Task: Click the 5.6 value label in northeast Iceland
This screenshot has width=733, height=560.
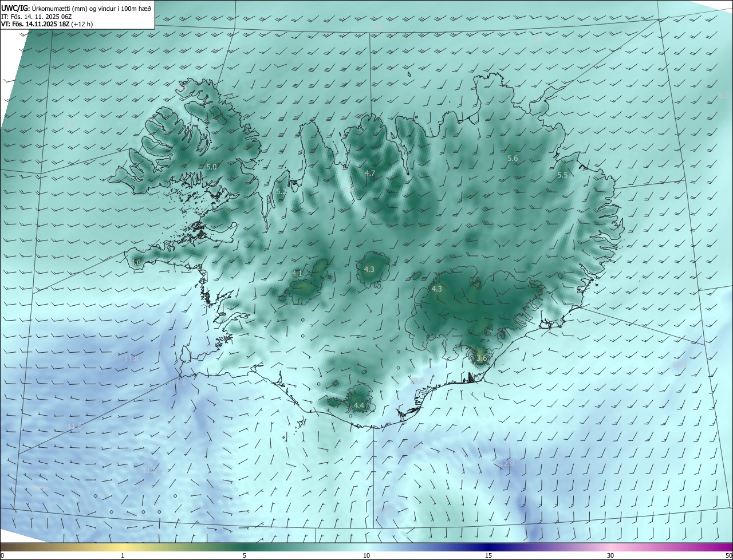Action: (513, 158)
